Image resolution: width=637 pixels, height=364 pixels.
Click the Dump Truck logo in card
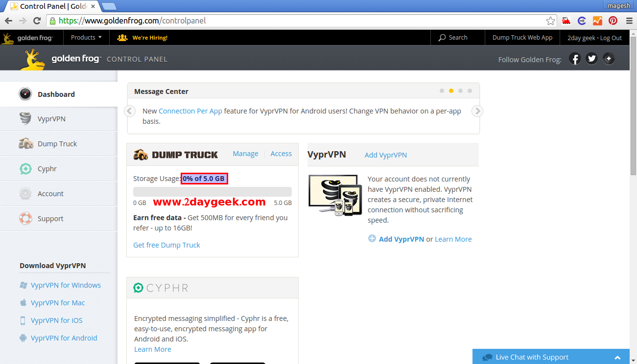pos(176,155)
